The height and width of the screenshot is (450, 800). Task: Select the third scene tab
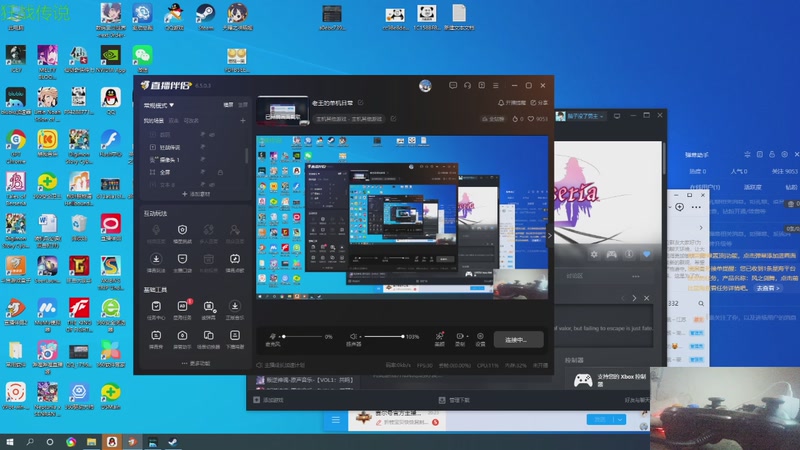click(x=191, y=121)
